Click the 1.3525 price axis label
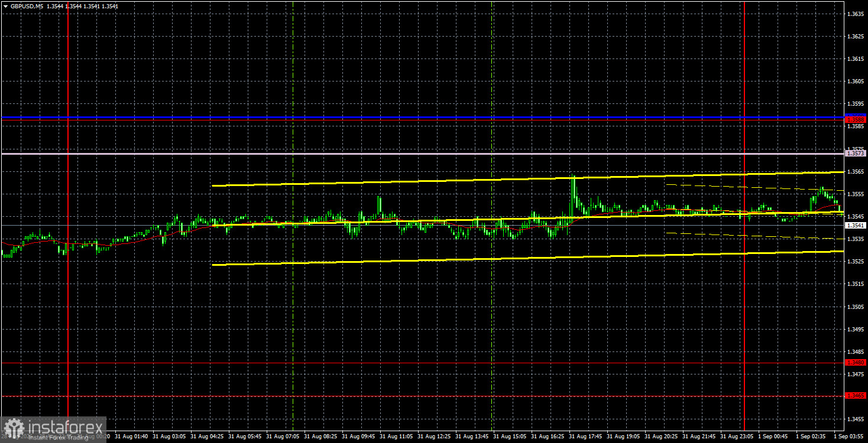The image size is (868, 443). tap(856, 262)
